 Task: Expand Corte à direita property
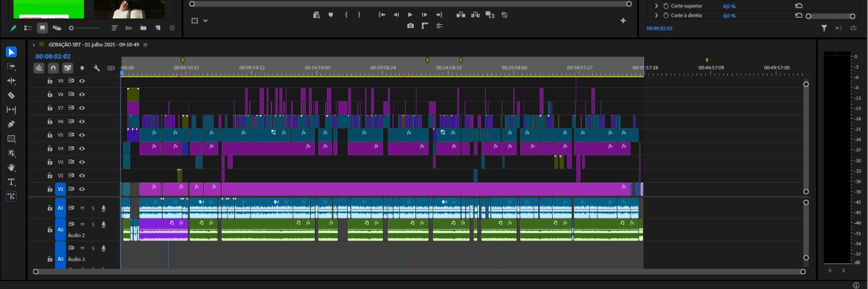pyautogui.click(x=657, y=16)
